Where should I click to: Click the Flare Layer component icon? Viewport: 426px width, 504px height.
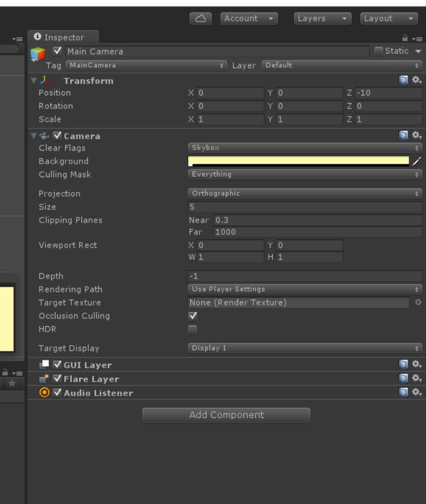coord(44,379)
